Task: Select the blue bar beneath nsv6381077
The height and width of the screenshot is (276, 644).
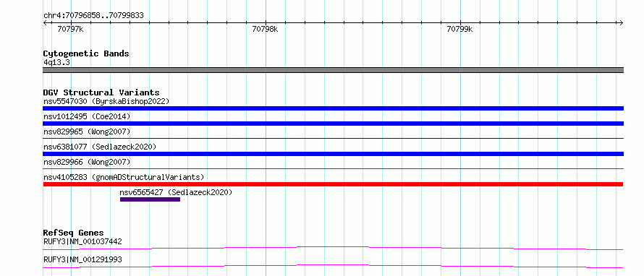Action: (x=333, y=154)
